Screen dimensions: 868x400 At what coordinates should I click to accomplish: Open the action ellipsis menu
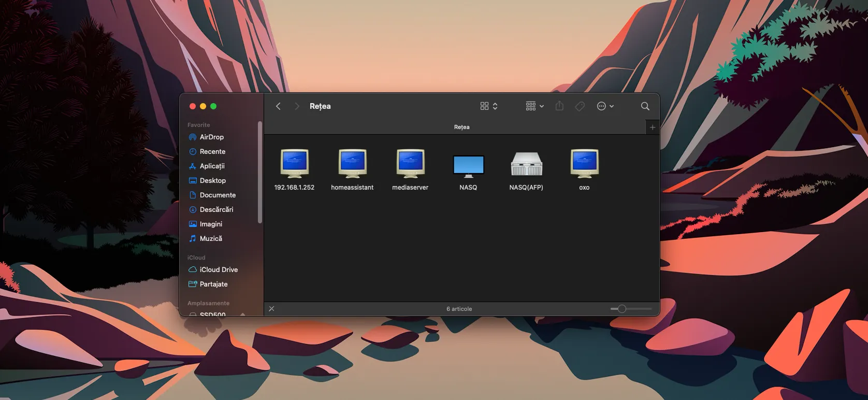[605, 106]
